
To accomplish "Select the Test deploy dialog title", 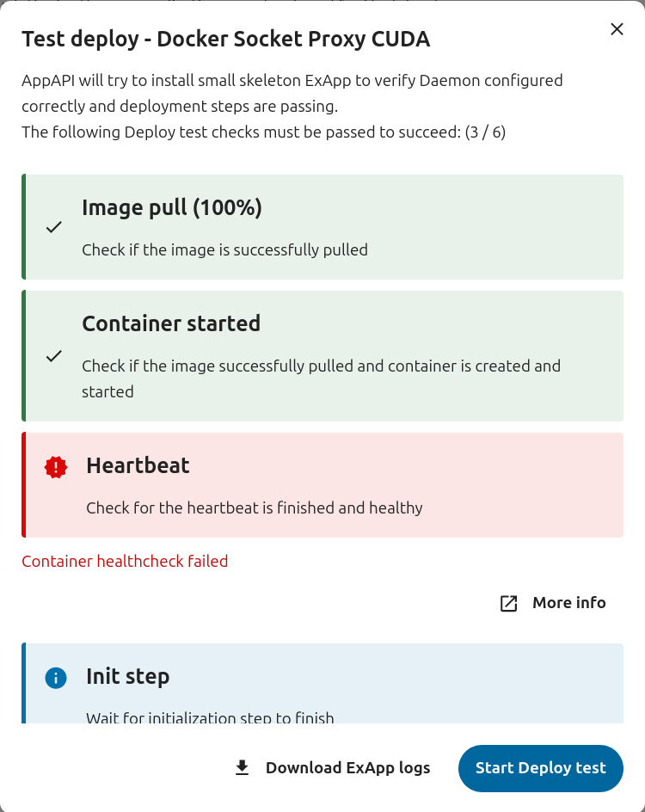I will tap(226, 39).
